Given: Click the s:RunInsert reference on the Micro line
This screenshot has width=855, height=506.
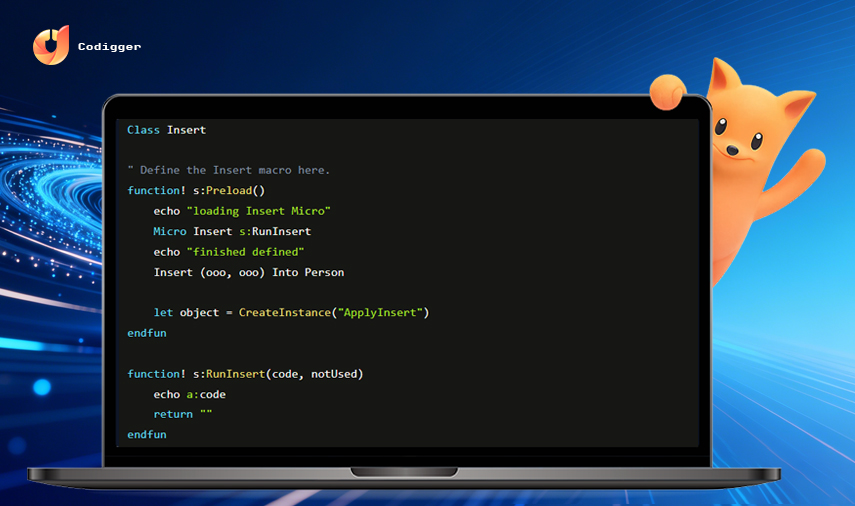Looking at the screenshot, I should 275,231.
